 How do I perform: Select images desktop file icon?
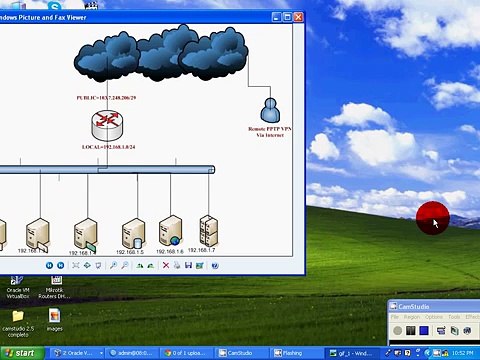click(x=55, y=320)
